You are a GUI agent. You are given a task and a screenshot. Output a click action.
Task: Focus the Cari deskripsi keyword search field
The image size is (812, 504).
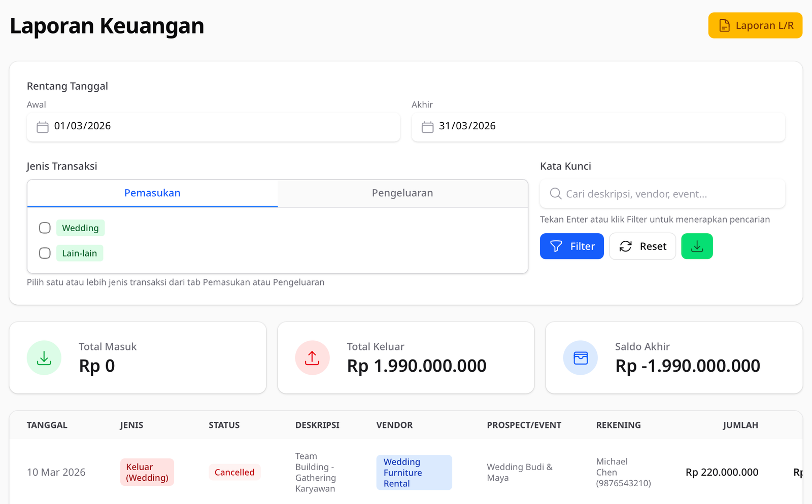(662, 194)
